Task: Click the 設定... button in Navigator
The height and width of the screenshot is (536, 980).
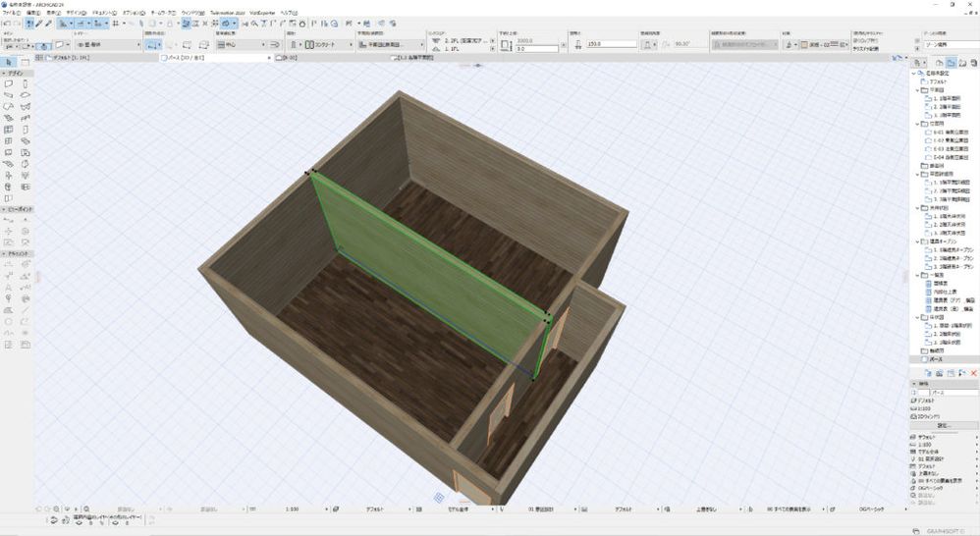Action: [943, 425]
